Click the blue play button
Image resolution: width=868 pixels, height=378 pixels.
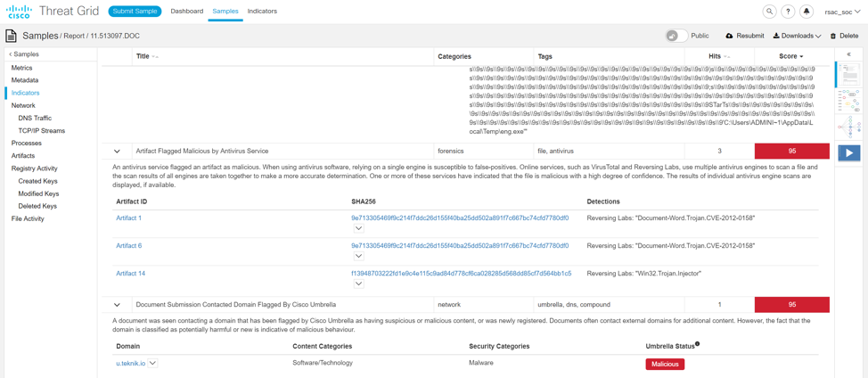click(849, 152)
